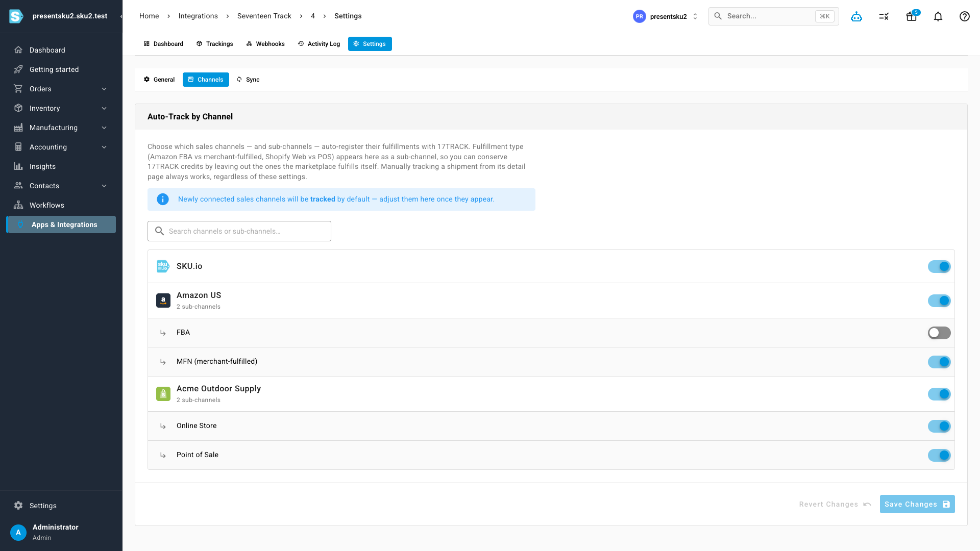The image size is (980, 551).
Task: Open Workflows in the sidebar
Action: tap(61, 205)
